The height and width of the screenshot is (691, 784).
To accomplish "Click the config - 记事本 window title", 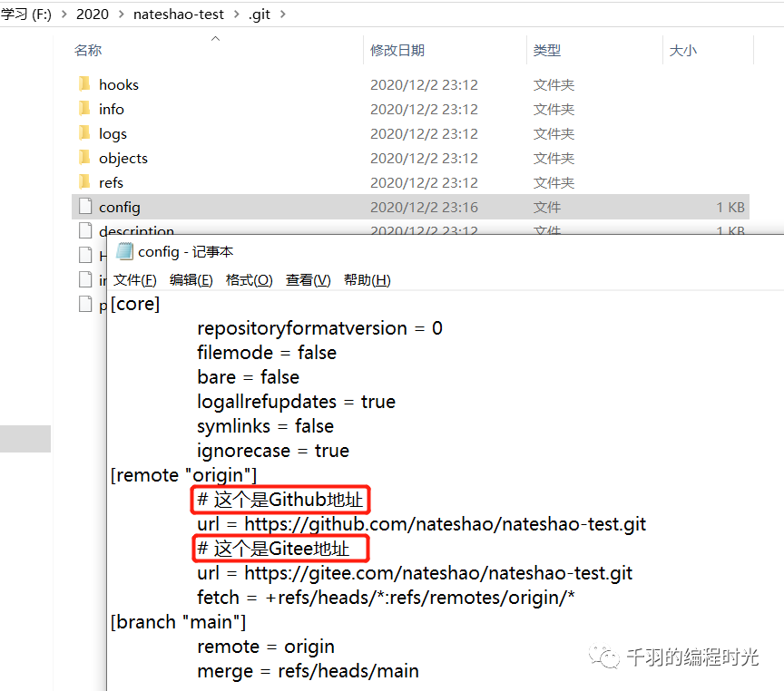I will (x=185, y=252).
